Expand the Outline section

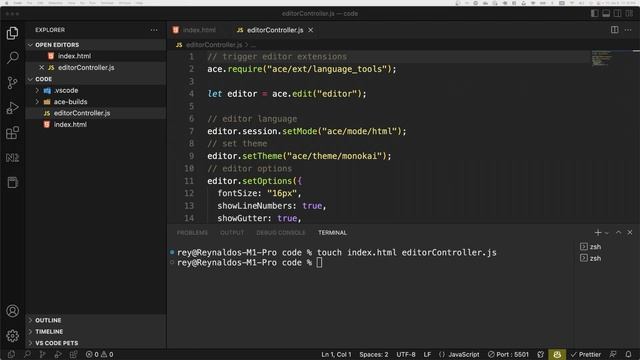pos(96,320)
